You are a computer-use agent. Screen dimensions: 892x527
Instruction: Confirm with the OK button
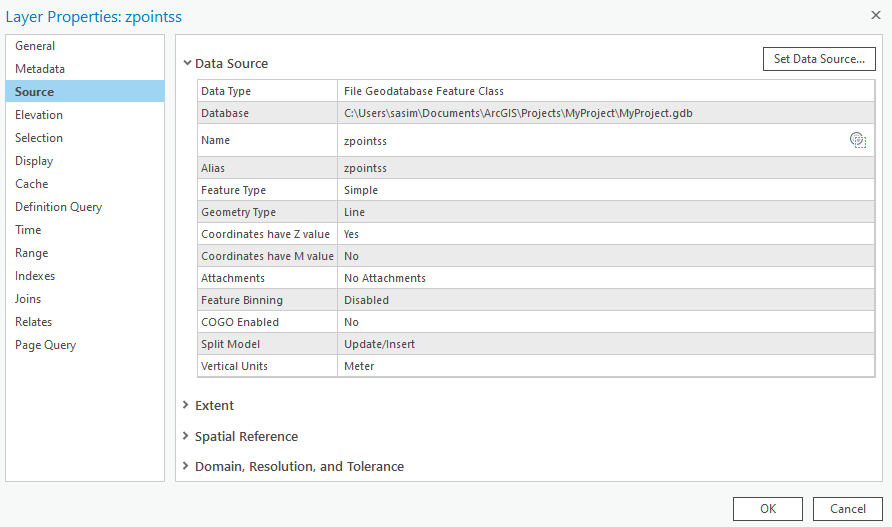tap(767, 508)
